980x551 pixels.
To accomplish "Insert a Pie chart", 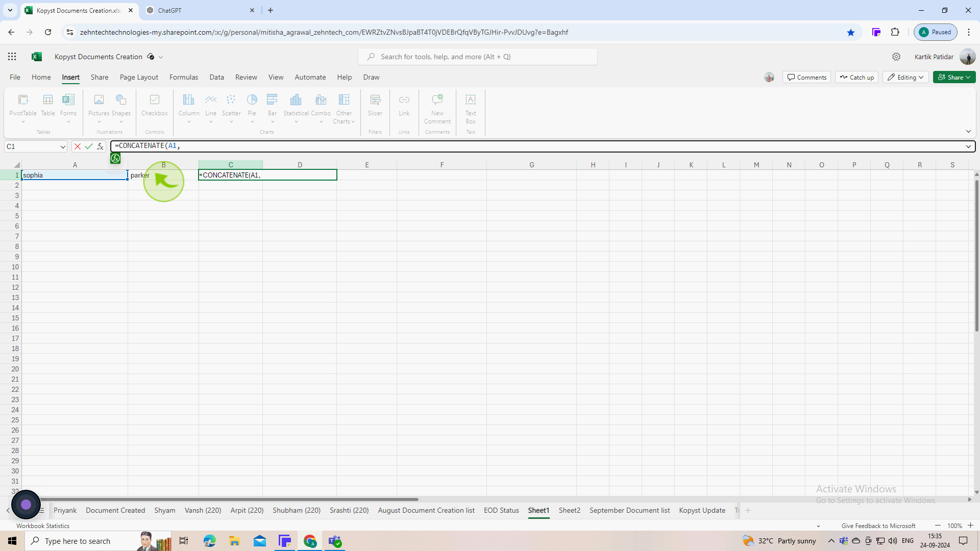I will click(x=252, y=108).
